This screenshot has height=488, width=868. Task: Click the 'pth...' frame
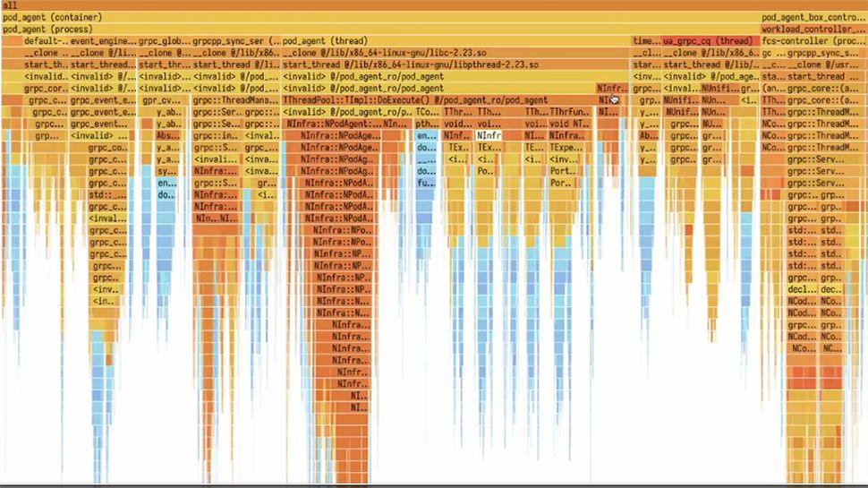click(x=426, y=124)
